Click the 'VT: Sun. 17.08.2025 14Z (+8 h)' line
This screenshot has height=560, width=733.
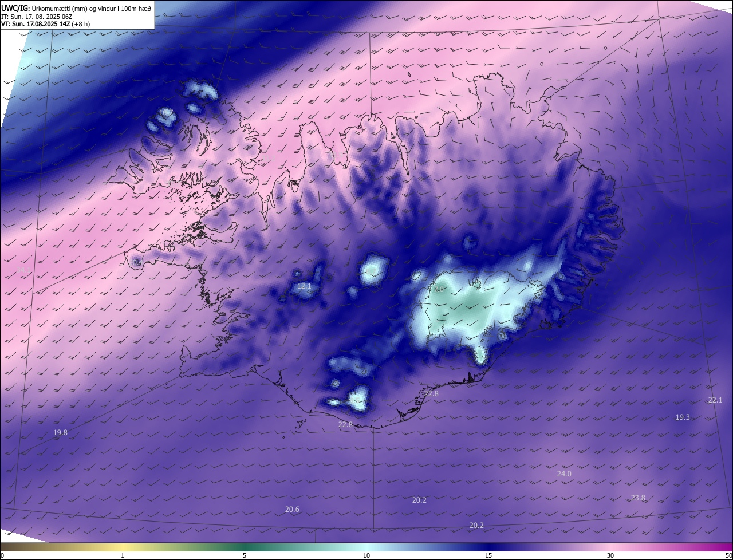pyautogui.click(x=46, y=25)
